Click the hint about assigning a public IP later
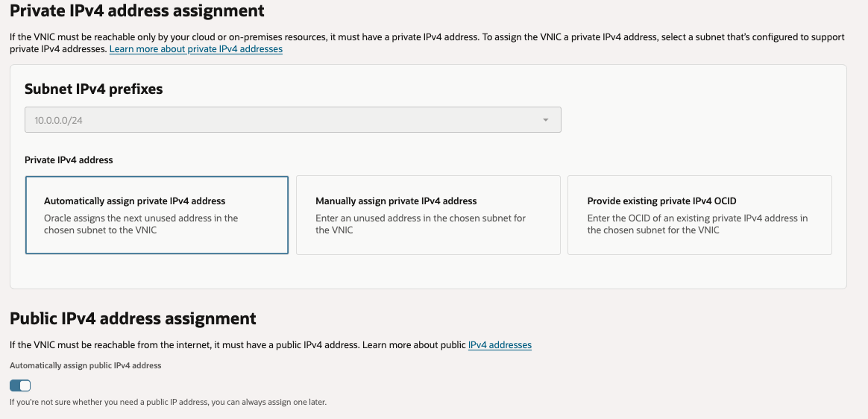 pyautogui.click(x=169, y=402)
